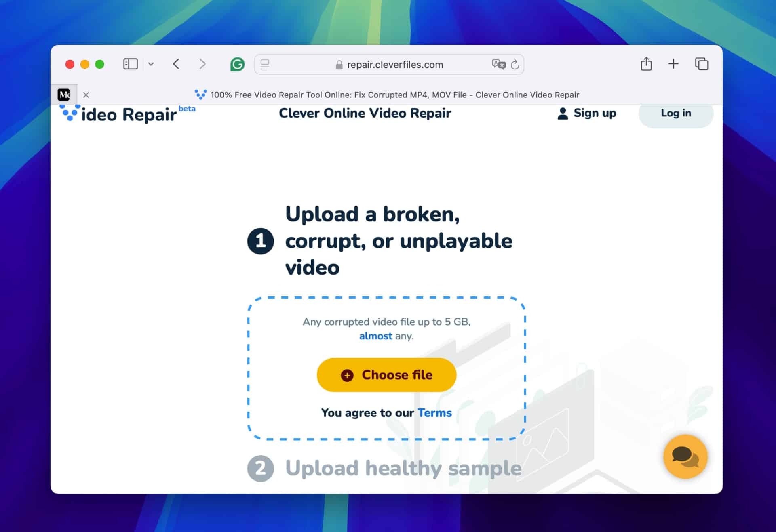The height and width of the screenshot is (532, 776).
Task: Open the tab view switcher dropdown
Action: [x=152, y=64]
